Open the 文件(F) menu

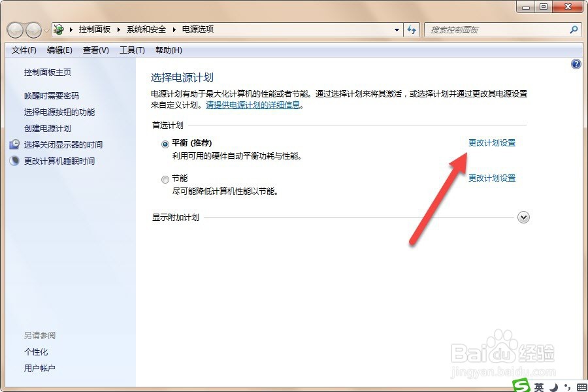pyautogui.click(x=24, y=50)
